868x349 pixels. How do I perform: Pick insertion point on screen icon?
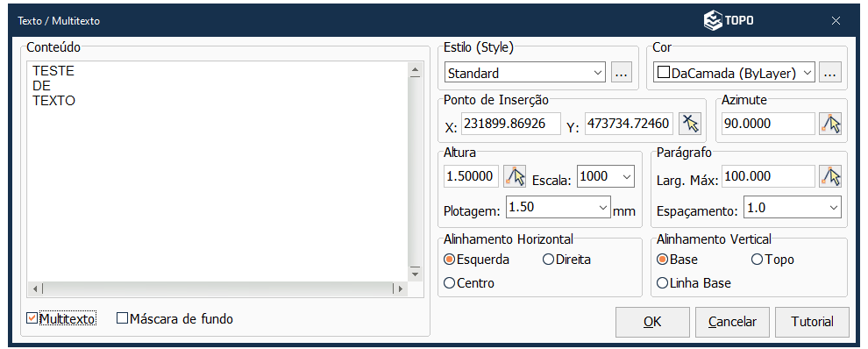click(x=690, y=124)
